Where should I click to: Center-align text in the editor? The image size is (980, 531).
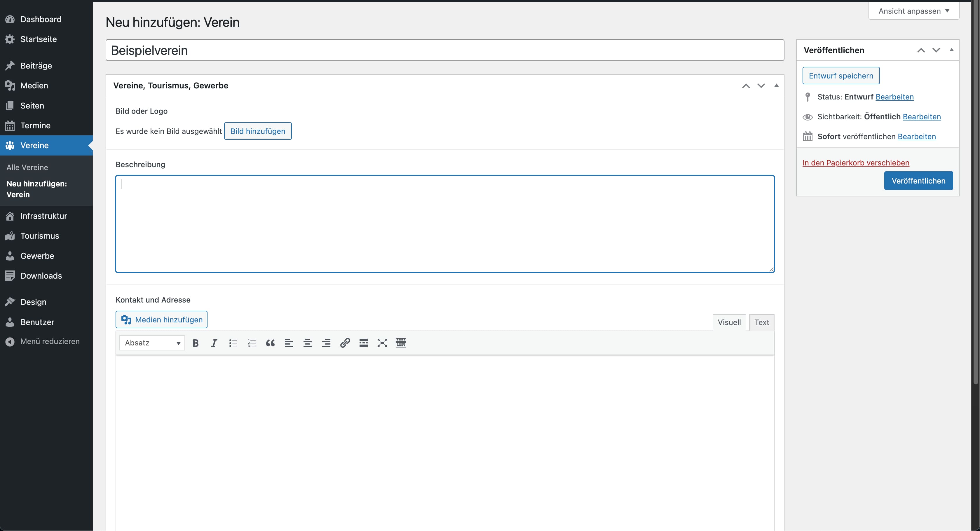pos(307,343)
